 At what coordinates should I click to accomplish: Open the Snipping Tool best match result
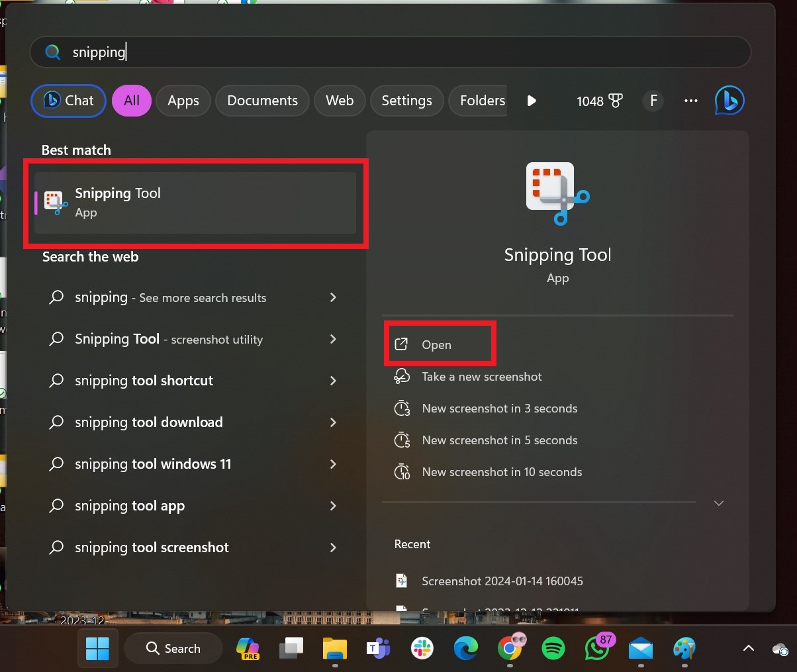(x=195, y=203)
